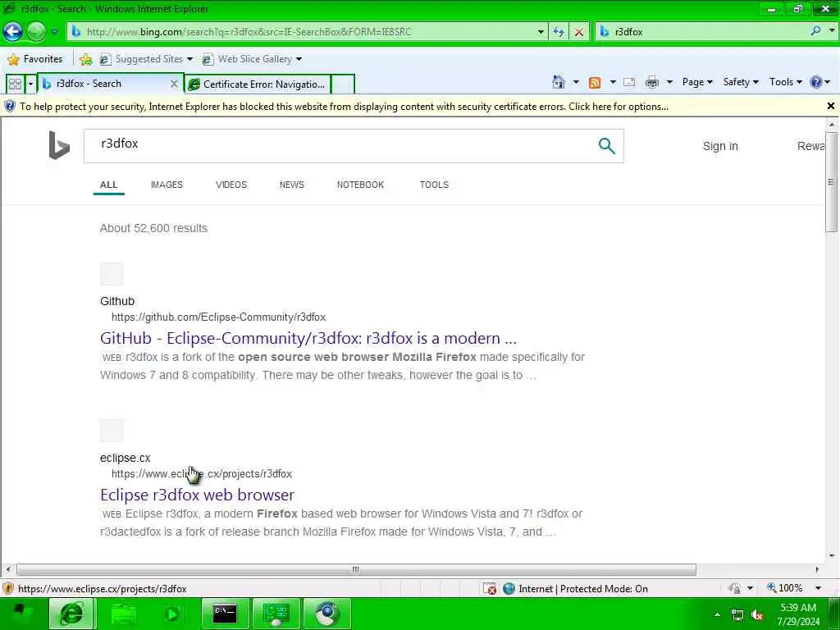This screenshot has height=630, width=840.
Task: Click the Print icon
Action: [x=652, y=82]
